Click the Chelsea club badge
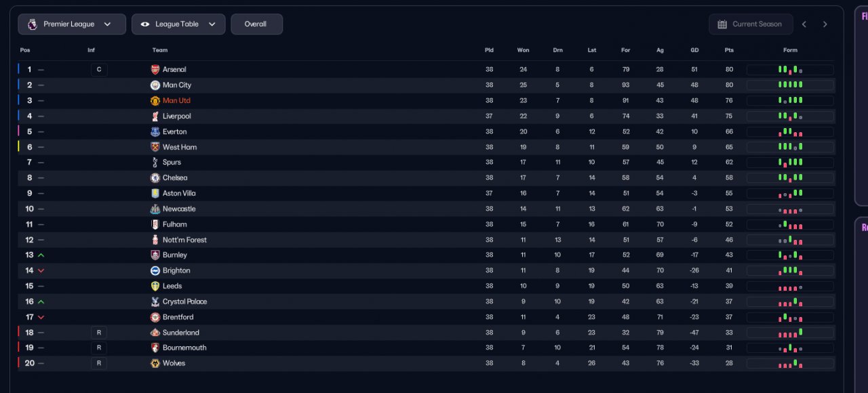Screen dimensions: 868x393 click(155, 178)
